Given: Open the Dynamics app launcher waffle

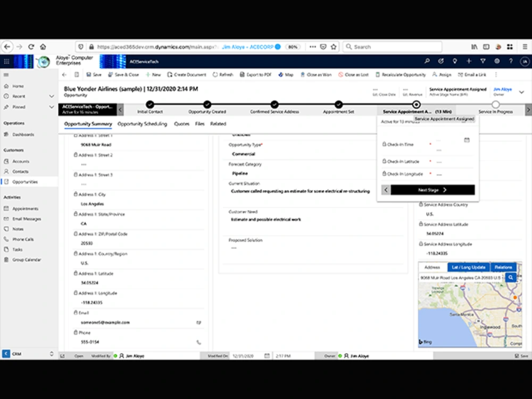Looking at the screenshot, I should coord(6,61).
